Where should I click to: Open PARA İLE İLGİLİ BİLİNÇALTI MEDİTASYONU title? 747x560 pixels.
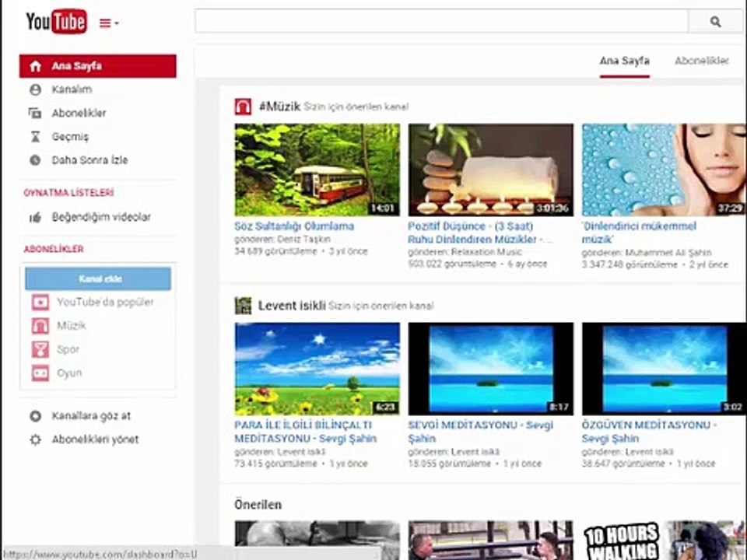(305, 432)
